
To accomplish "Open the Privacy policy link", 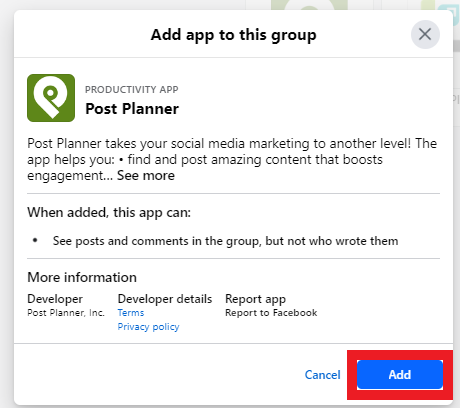I will (148, 327).
